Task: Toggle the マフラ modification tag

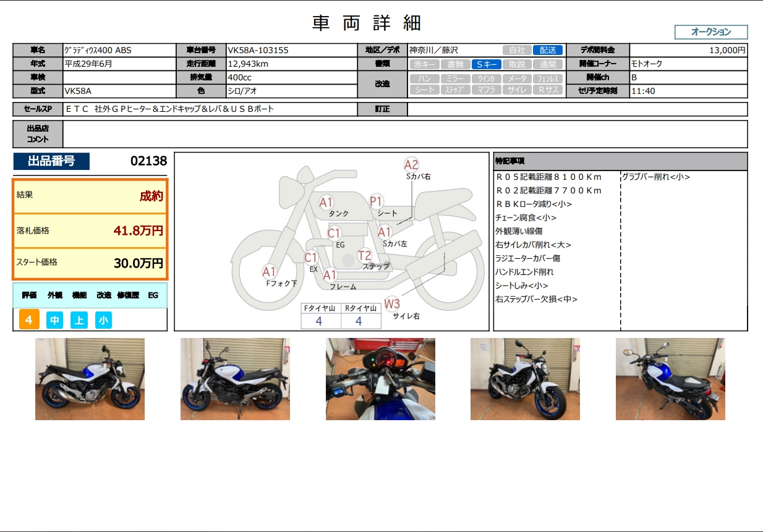Action: click(485, 90)
